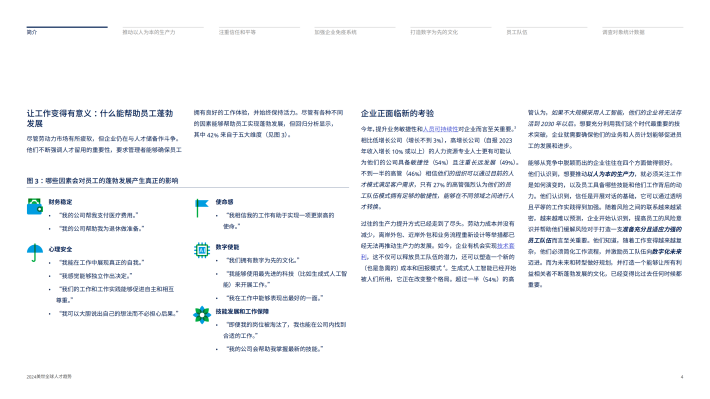The image size is (710, 399).
Task: Go to the 加强企业免疫系统 tab
Action: pos(336,32)
